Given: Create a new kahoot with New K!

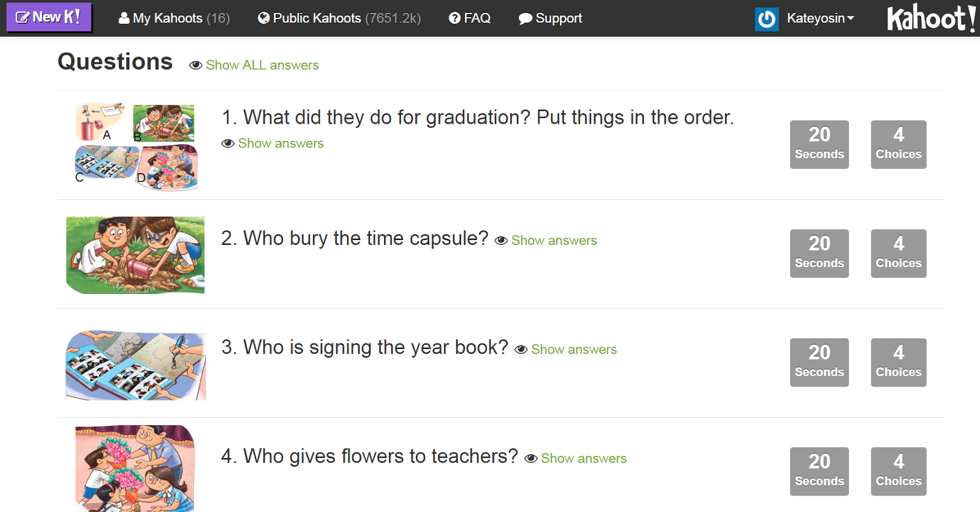Looking at the screenshot, I should (x=48, y=17).
